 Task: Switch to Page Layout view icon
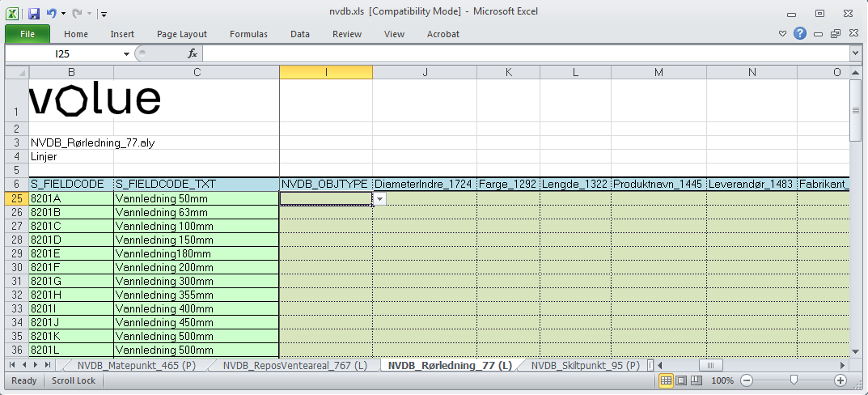[x=680, y=380]
